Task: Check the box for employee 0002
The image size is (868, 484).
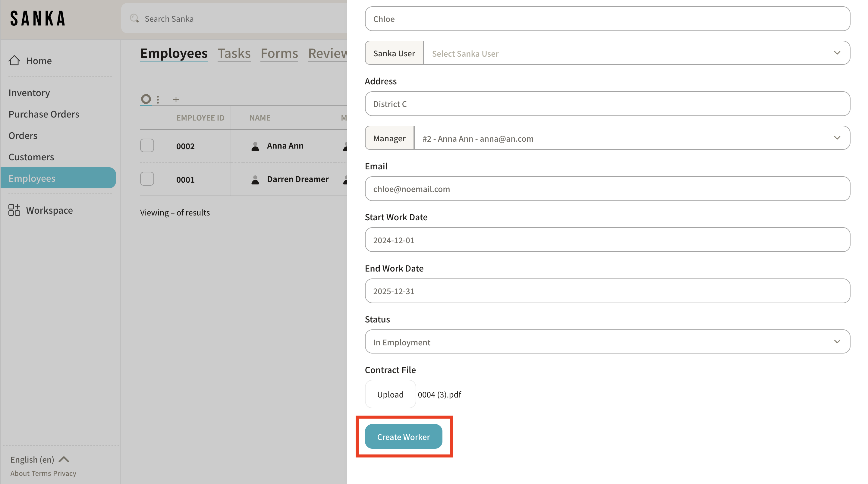Action: 147,146
